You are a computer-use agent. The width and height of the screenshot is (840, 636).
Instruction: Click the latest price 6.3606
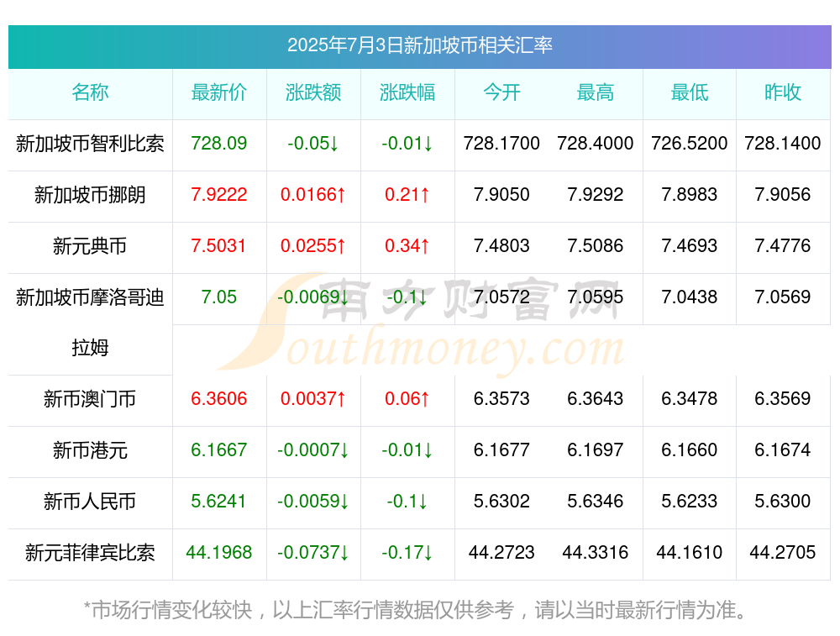coord(219,398)
